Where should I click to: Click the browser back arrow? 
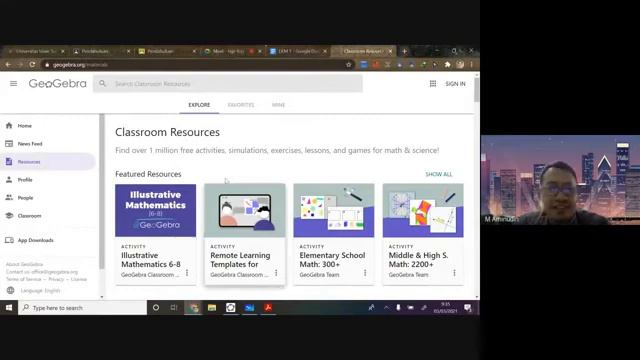point(8,64)
